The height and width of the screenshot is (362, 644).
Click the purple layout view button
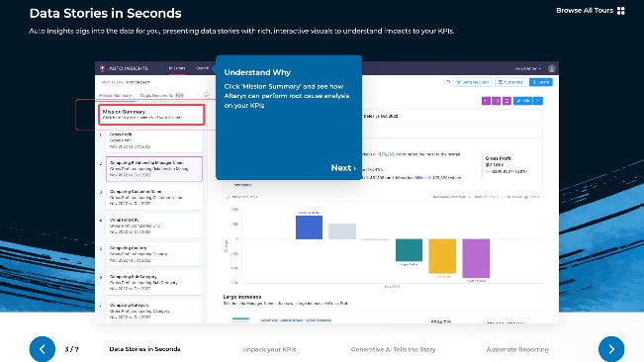coord(506,101)
